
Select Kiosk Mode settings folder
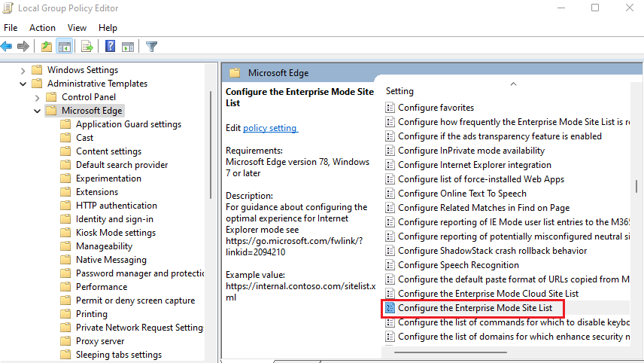click(x=116, y=233)
